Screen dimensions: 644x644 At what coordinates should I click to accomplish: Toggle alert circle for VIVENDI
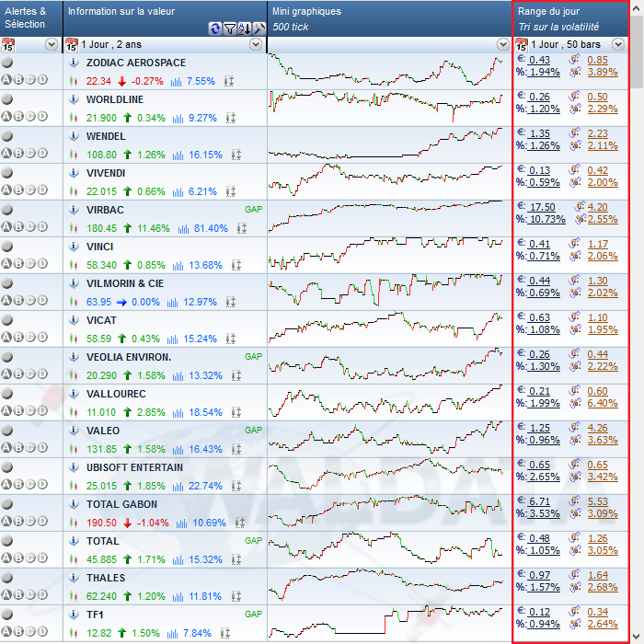coord(7,173)
